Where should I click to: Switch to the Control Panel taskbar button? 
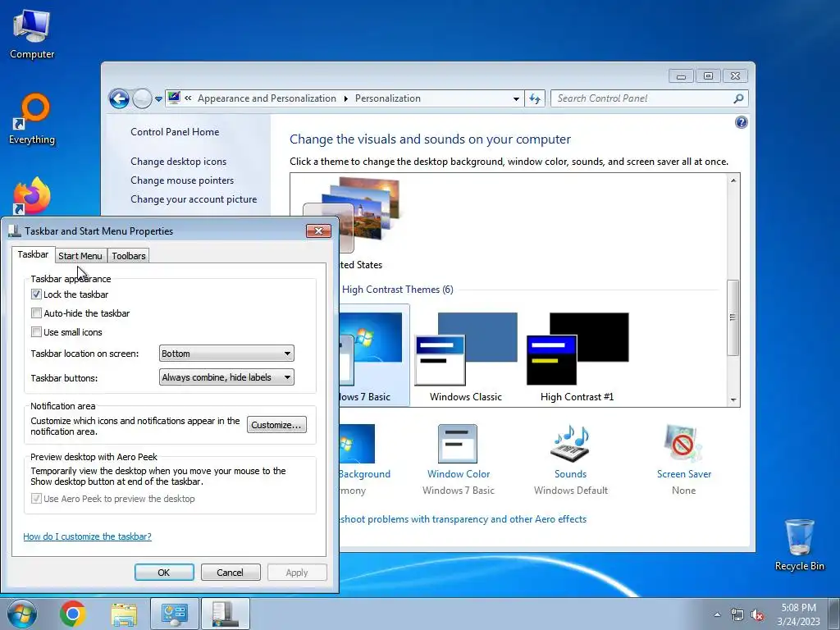[174, 614]
